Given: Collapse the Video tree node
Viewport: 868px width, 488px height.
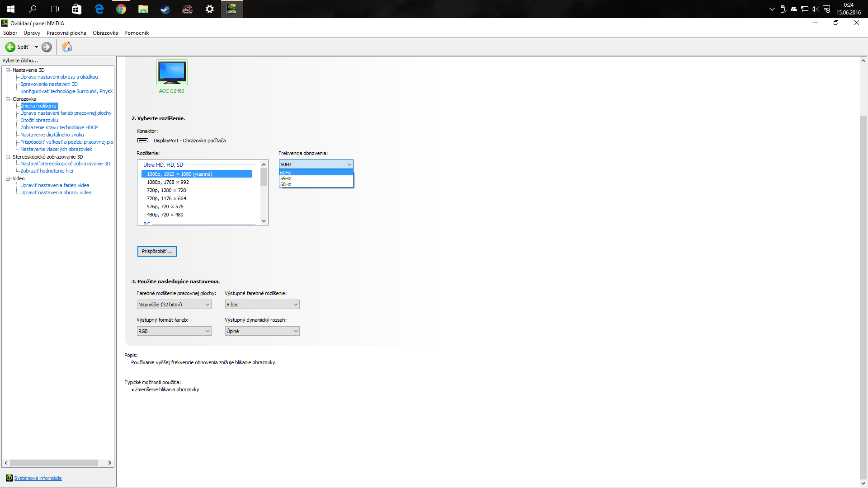Looking at the screenshot, I should (x=8, y=178).
